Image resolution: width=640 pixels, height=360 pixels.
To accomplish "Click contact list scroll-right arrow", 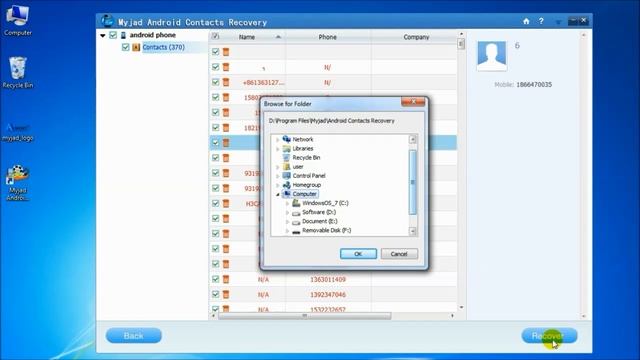I will [452, 316].
